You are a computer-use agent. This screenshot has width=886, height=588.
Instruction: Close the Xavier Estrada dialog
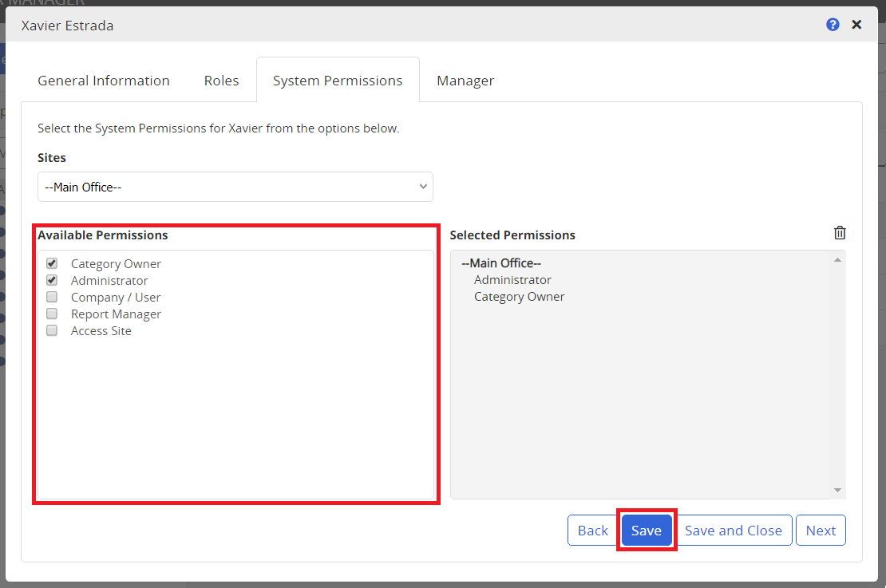[856, 24]
